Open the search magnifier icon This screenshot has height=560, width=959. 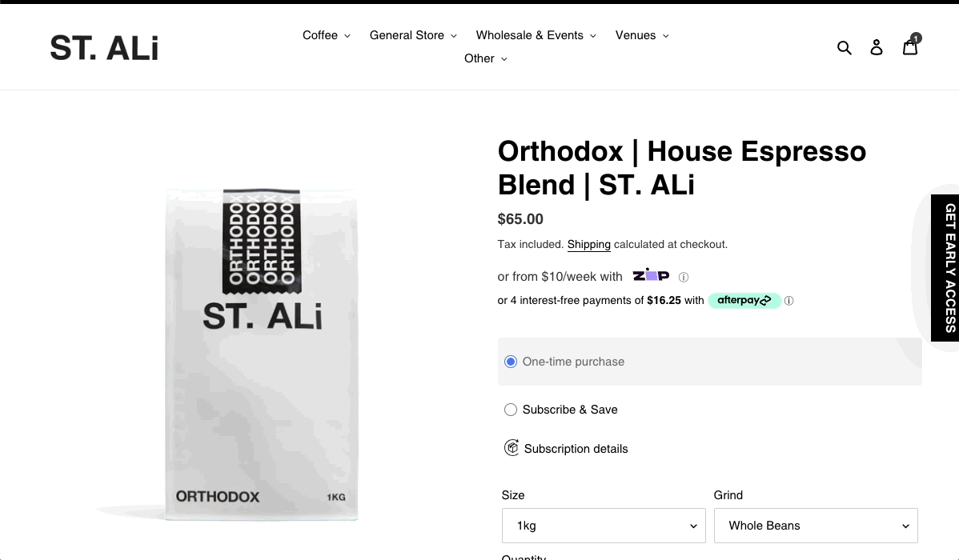click(844, 48)
